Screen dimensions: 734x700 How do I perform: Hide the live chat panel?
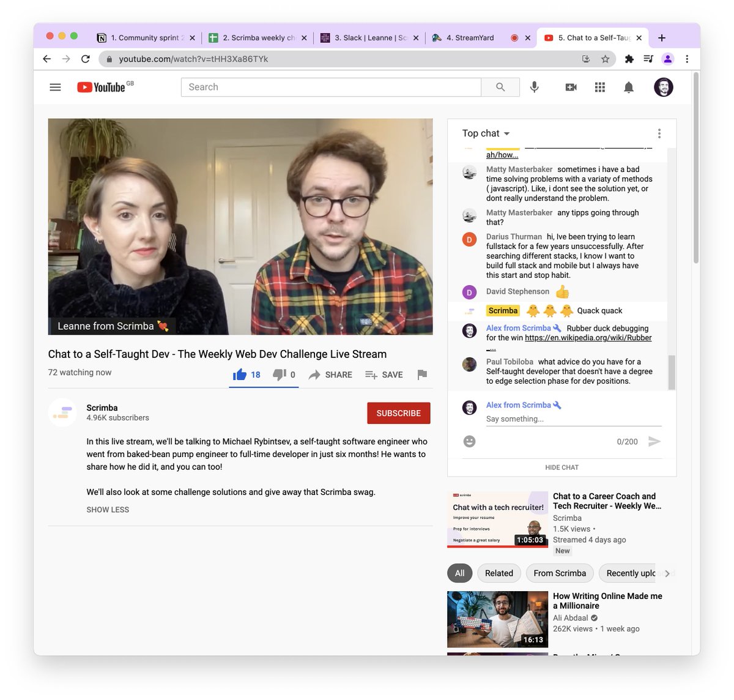point(562,467)
